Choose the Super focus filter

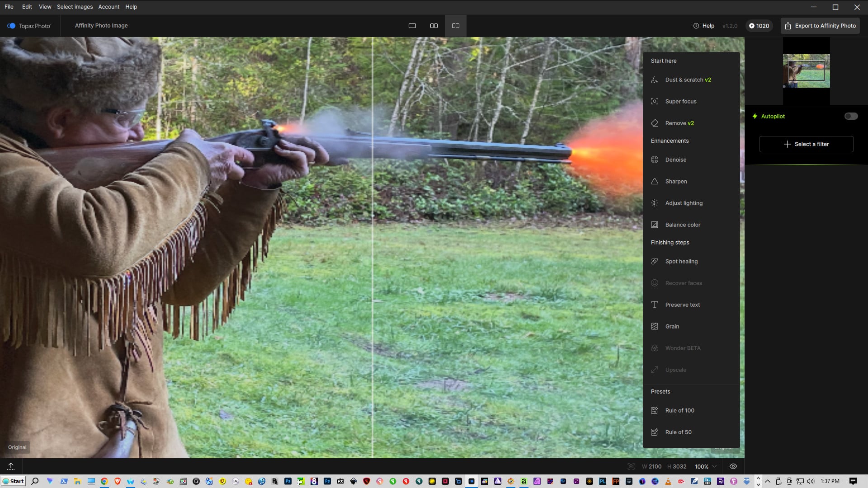[680, 102]
